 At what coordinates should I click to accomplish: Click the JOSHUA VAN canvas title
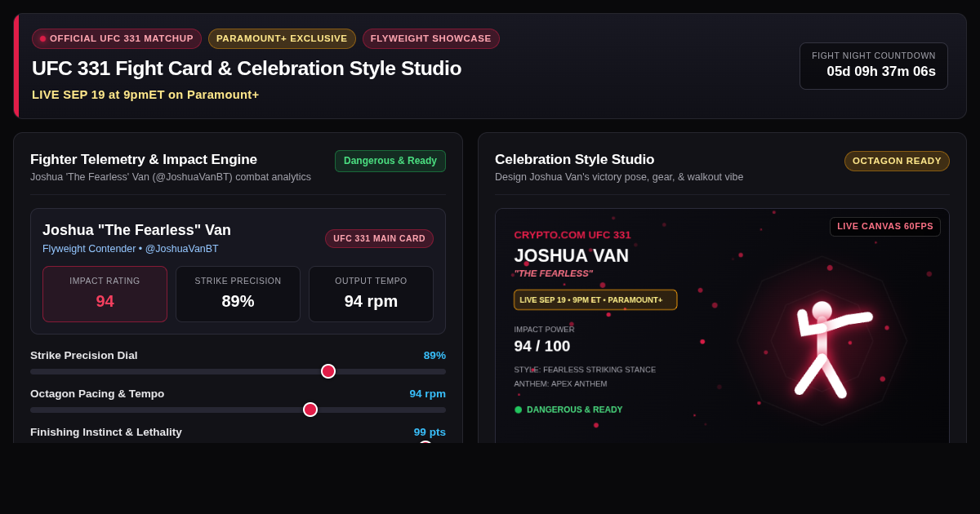572,255
